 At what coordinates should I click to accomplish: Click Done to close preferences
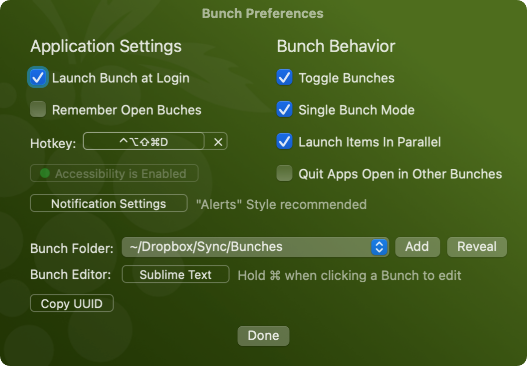(x=263, y=336)
